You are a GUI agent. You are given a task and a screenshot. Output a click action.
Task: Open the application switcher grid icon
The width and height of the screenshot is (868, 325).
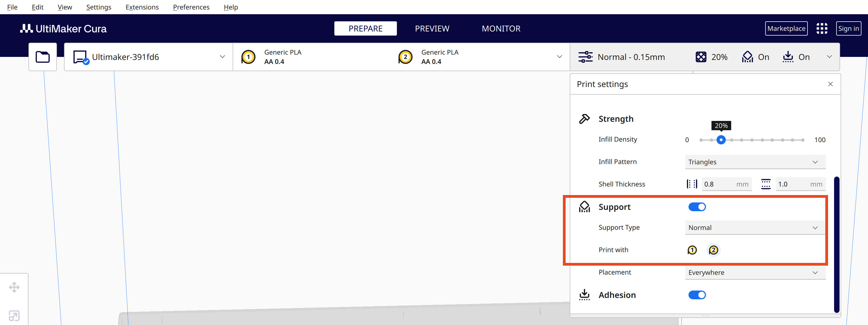(x=821, y=29)
